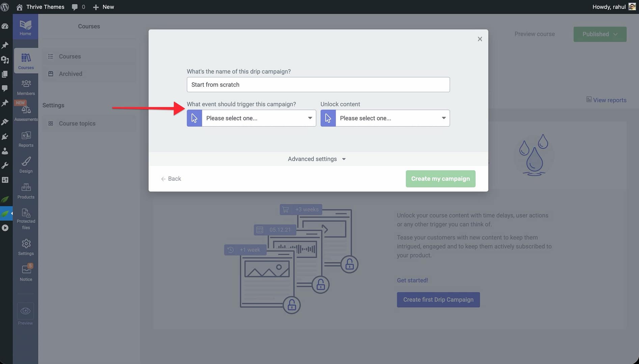Viewport: 639px width, 364px height.
Task: Expand the Advanced settings section
Action: [316, 159]
